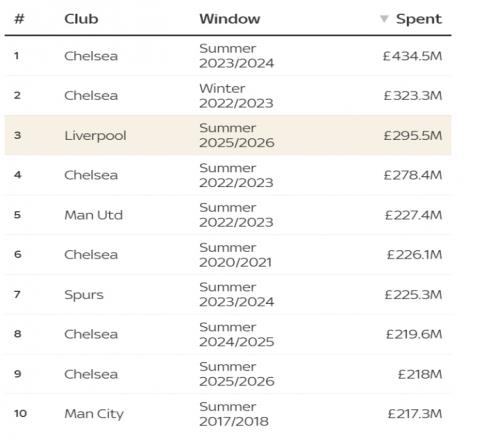The height and width of the screenshot is (440, 500).
Task: Sort by the Window column header
Action: pyautogui.click(x=230, y=19)
